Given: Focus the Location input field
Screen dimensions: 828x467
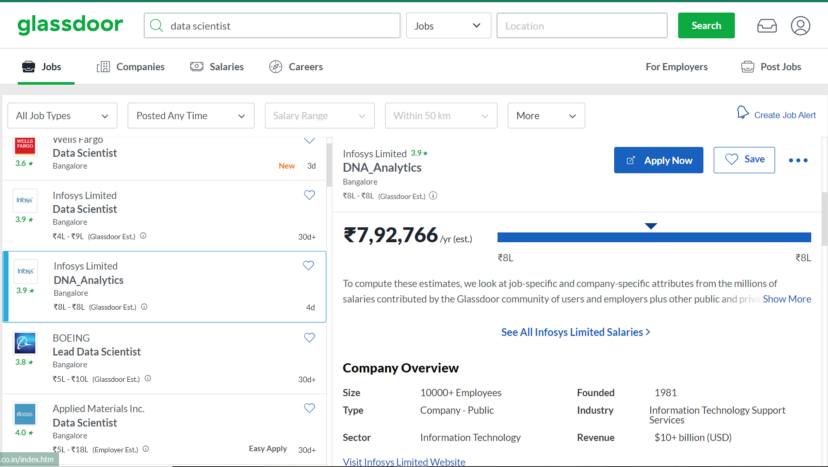Looking at the screenshot, I should pyautogui.click(x=582, y=25).
